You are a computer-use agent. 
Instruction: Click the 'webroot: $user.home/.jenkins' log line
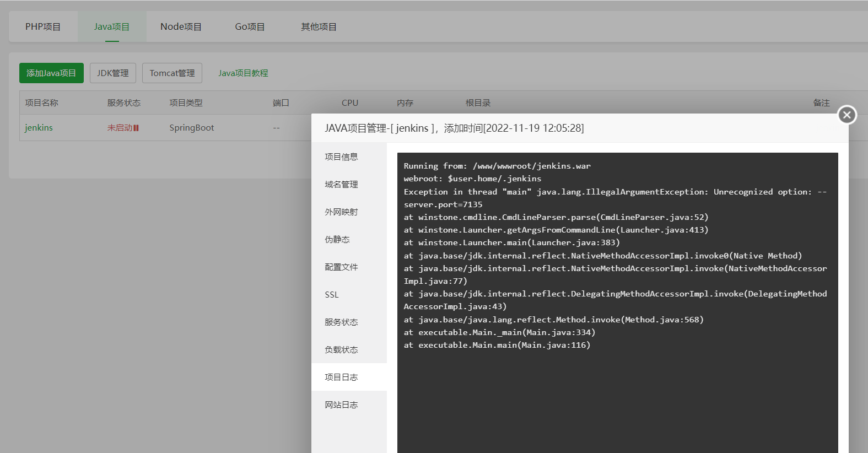[472, 179]
